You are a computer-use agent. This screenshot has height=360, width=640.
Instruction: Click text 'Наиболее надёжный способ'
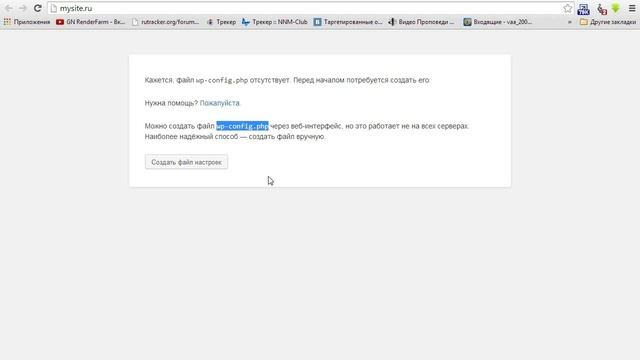pyautogui.click(x=191, y=136)
